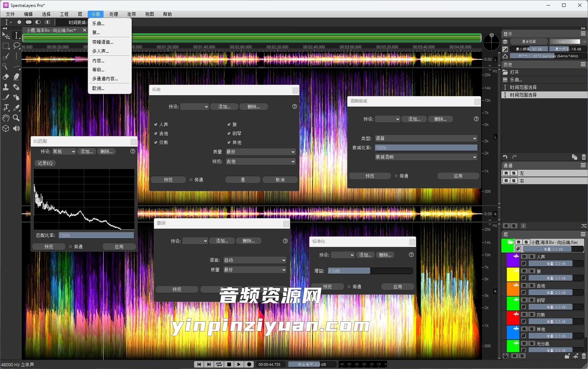This screenshot has height=369, width=588.
Task: Select the lasso selection tool
Action: pos(16,46)
